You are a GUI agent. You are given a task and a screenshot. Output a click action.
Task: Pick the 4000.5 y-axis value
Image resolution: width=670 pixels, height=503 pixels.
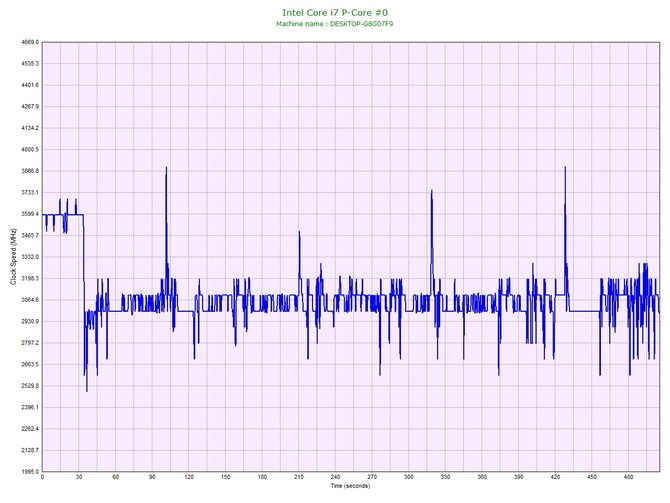[x=30, y=150]
